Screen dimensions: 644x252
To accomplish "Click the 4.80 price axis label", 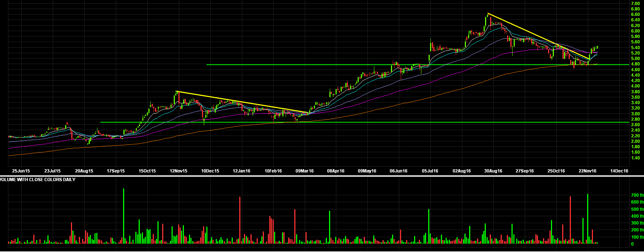I will (635, 64).
